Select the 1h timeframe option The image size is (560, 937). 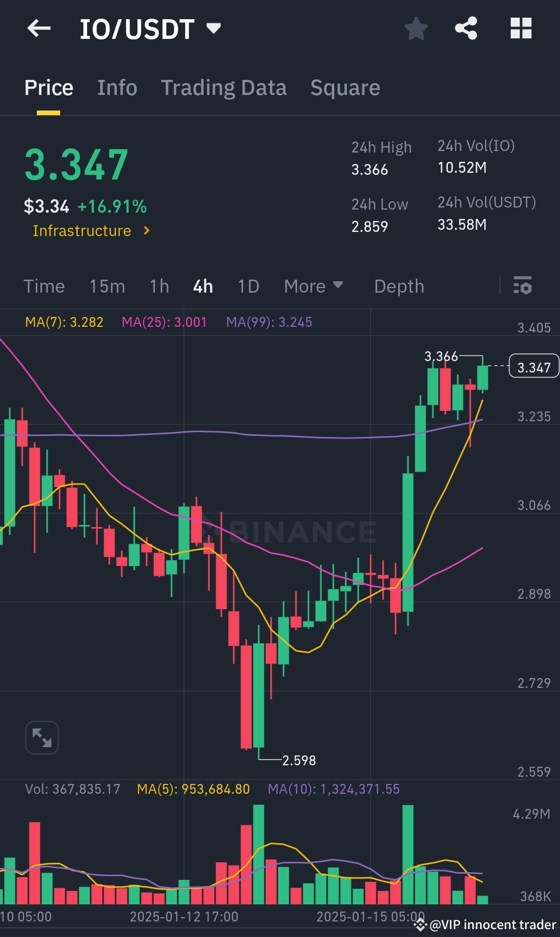pyautogui.click(x=159, y=286)
